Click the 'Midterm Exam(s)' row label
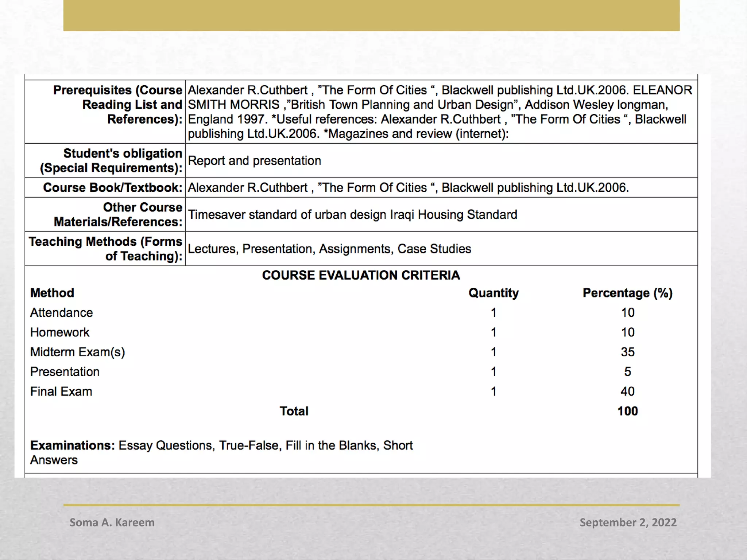The width and height of the screenshot is (747, 560). coord(77,352)
